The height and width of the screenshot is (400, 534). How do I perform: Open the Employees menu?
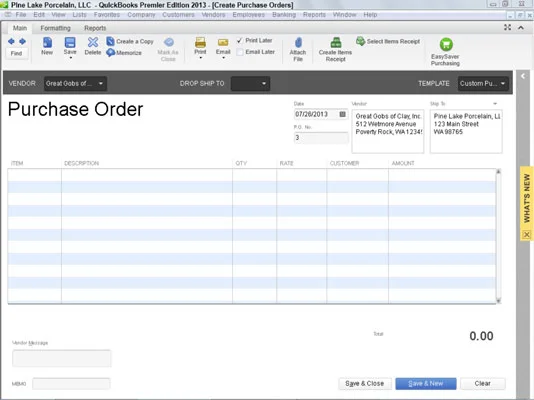[x=249, y=15]
